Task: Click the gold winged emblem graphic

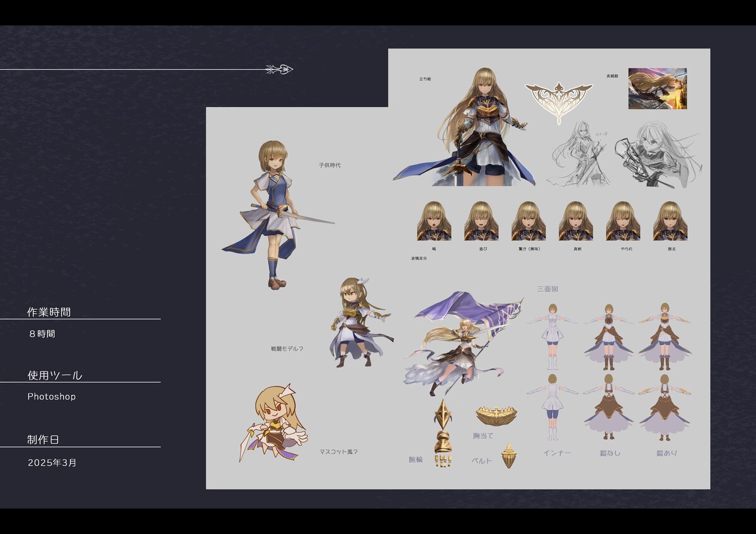Action: (x=559, y=103)
